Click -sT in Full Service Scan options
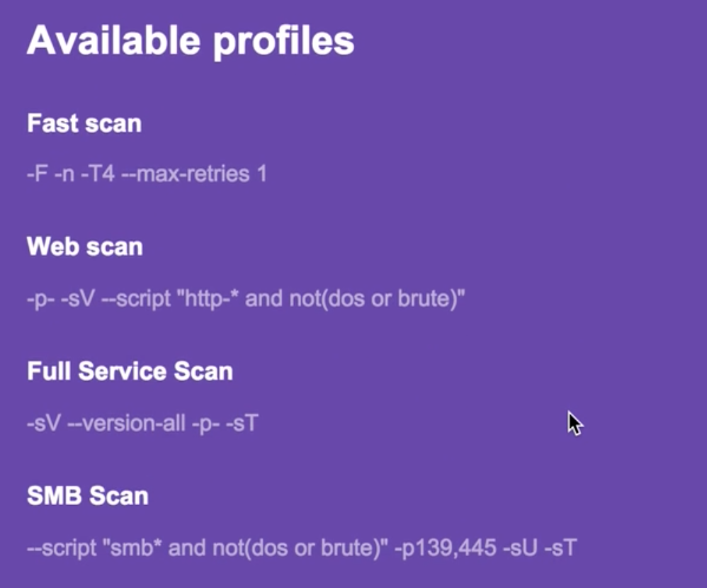Viewport: 707px width, 588px height. point(242,424)
